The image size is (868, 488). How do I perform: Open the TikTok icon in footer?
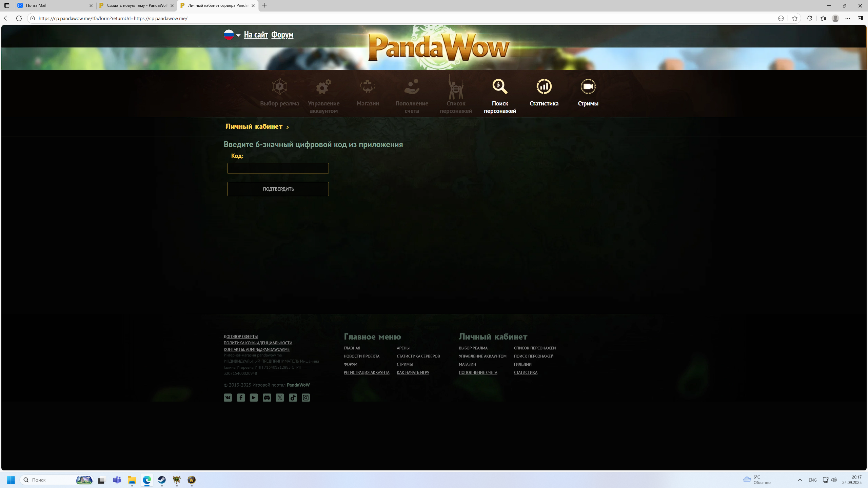pos(293,398)
